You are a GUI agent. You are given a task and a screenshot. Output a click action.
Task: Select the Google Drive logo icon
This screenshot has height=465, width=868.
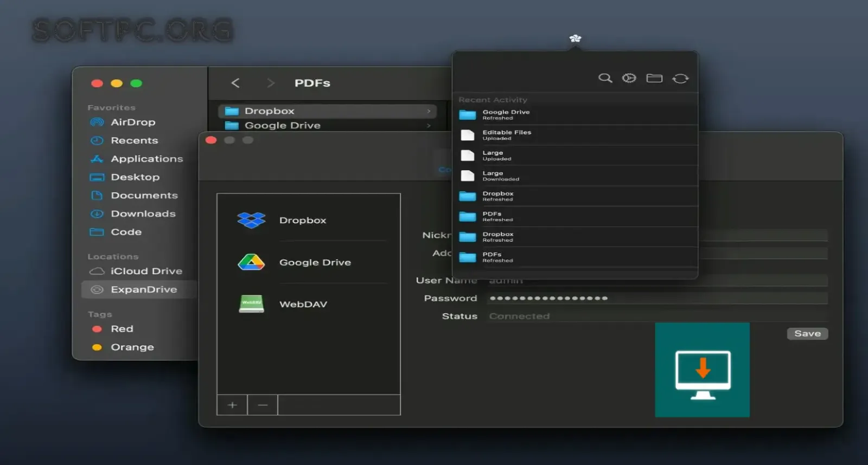[x=251, y=262]
